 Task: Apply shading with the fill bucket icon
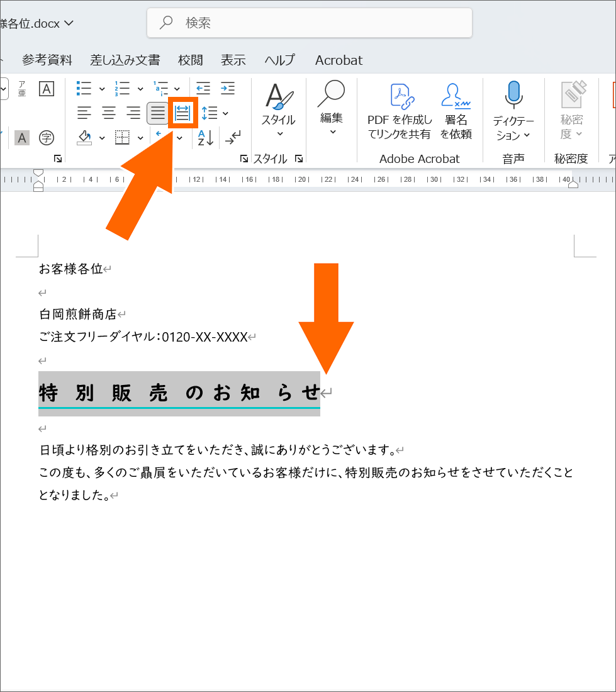coord(84,138)
